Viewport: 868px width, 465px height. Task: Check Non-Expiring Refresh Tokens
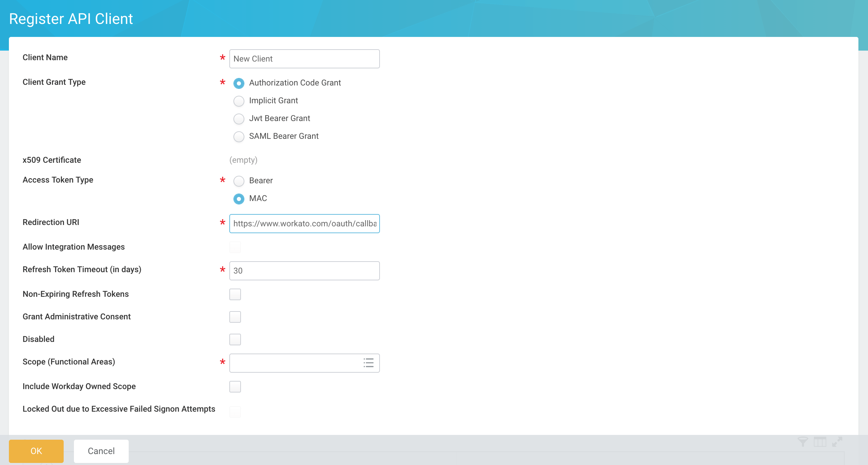[235, 294]
